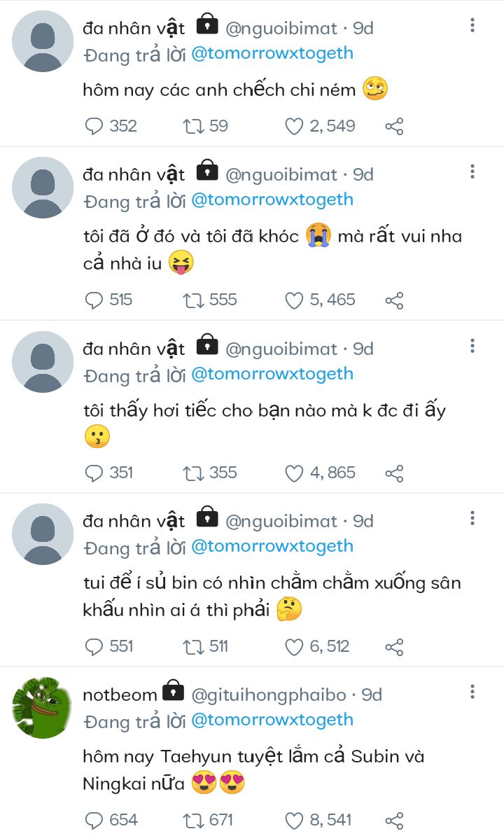
Task: Share the "tôi đã ở đó" tweet
Action: tap(394, 300)
